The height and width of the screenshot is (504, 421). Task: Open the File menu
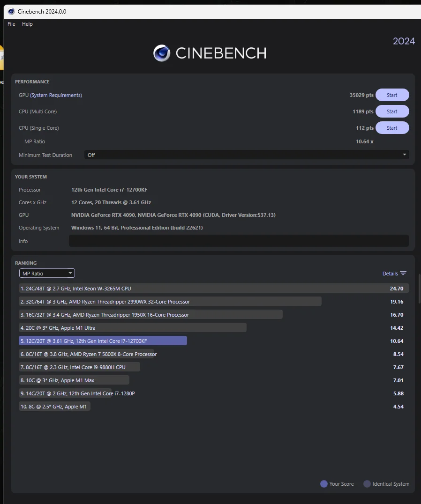pos(11,24)
